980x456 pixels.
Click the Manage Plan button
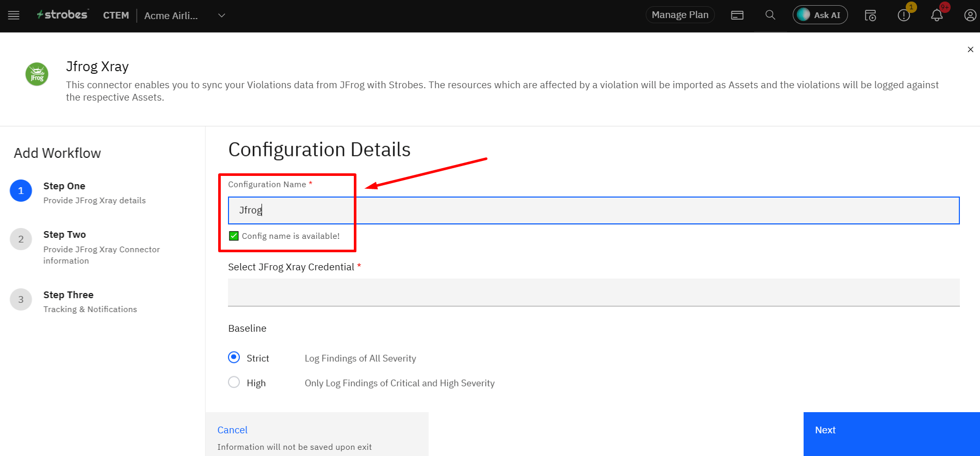click(680, 15)
